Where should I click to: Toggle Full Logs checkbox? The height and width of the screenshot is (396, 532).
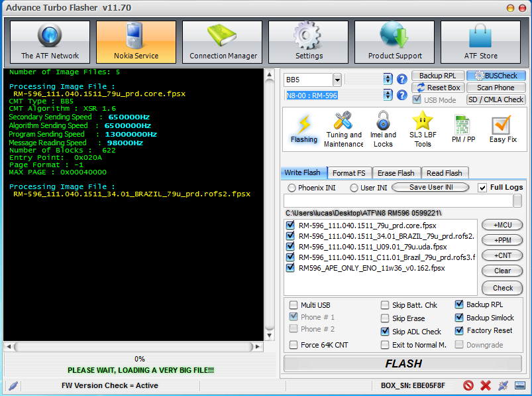pyautogui.click(x=482, y=188)
